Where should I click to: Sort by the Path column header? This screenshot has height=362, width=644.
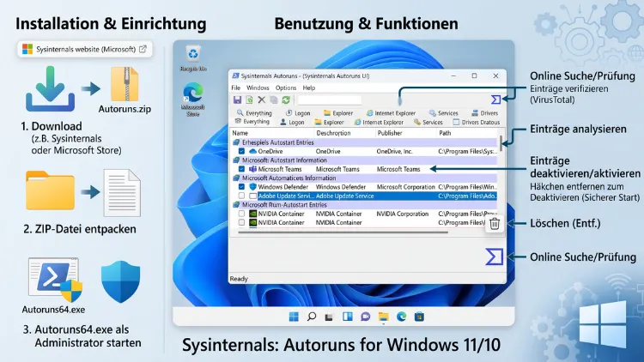tap(445, 133)
